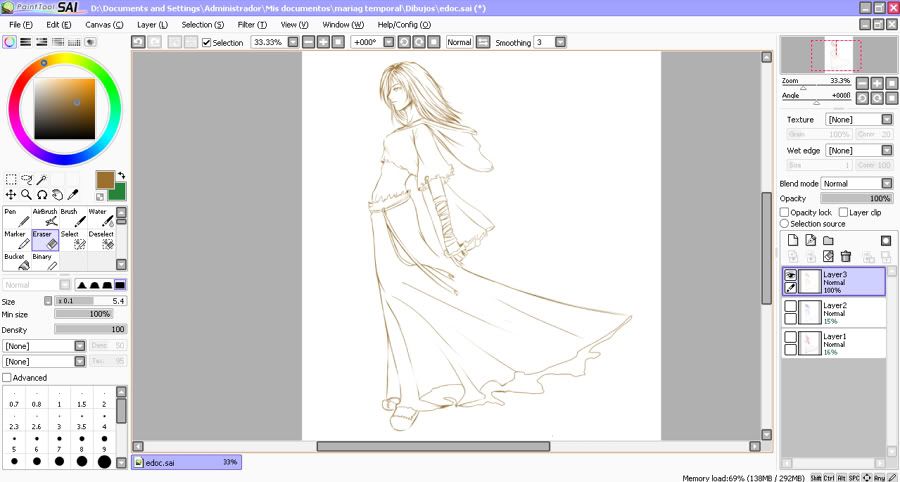900x482 pixels.
Task: Activate the magnifier zoom tool
Action: click(26, 195)
